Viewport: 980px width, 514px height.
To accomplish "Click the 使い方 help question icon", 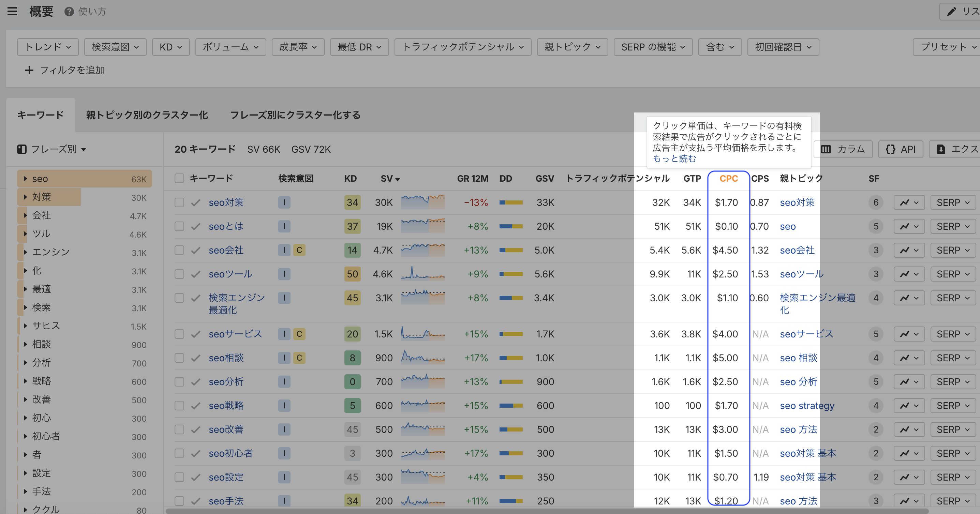I will coord(69,12).
